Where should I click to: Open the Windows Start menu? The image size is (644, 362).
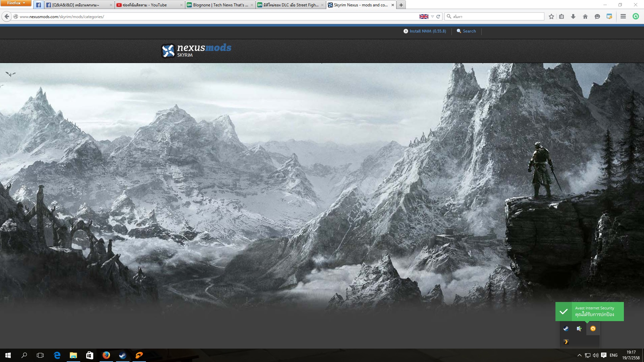pyautogui.click(x=8, y=355)
